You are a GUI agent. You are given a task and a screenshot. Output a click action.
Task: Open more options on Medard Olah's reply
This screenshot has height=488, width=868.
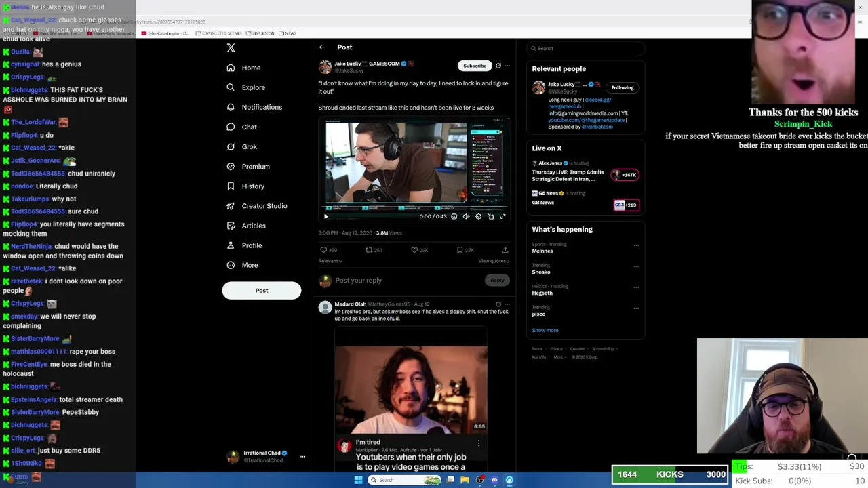[x=507, y=304]
